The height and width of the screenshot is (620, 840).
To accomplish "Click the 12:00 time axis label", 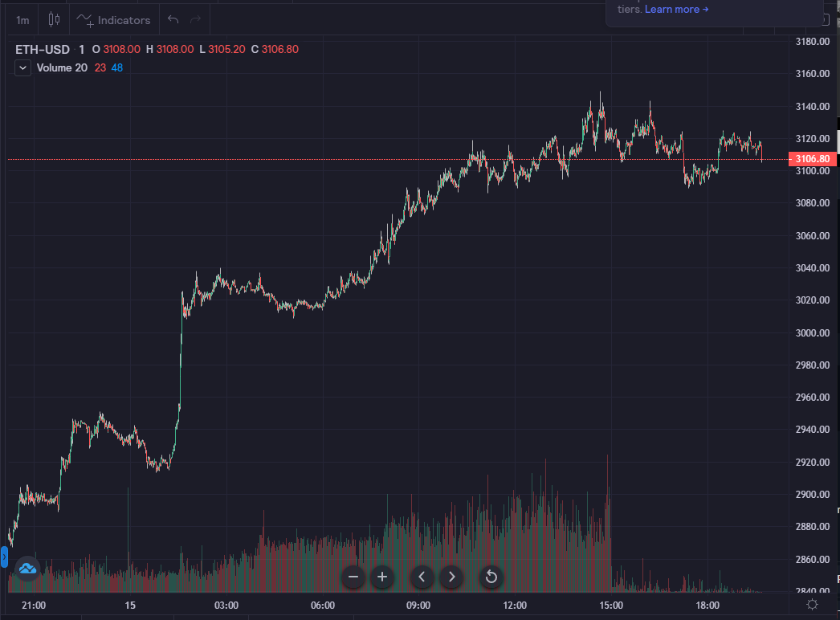I will pyautogui.click(x=515, y=605).
